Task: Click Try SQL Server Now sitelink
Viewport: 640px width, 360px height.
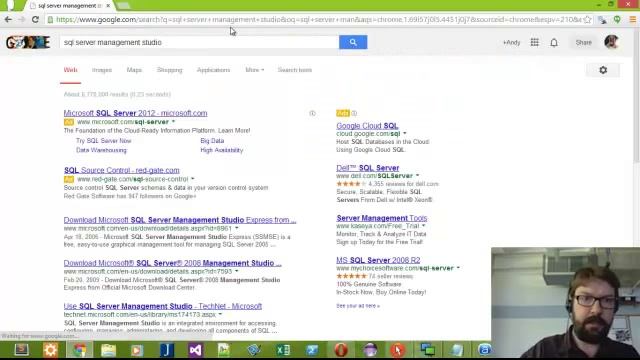Action: pos(104,141)
